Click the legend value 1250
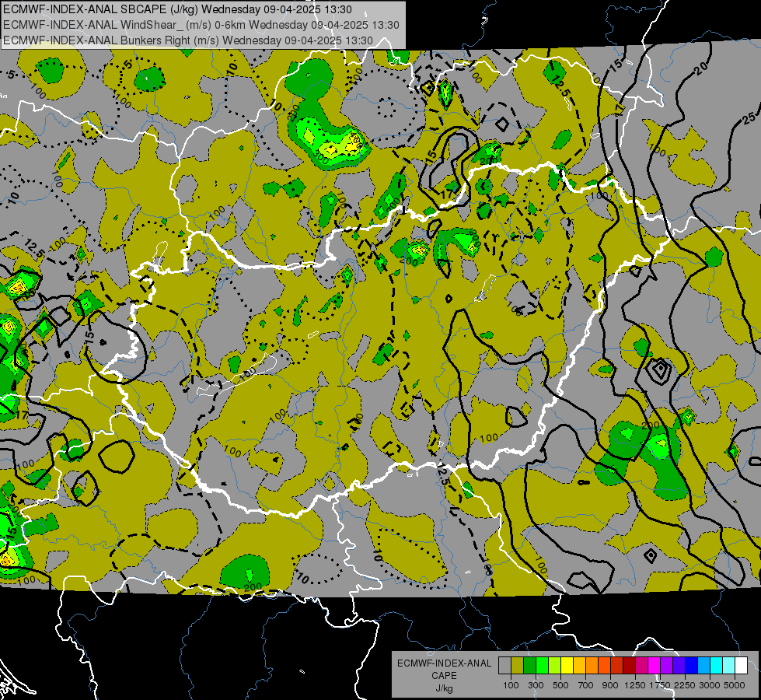 tap(635, 685)
